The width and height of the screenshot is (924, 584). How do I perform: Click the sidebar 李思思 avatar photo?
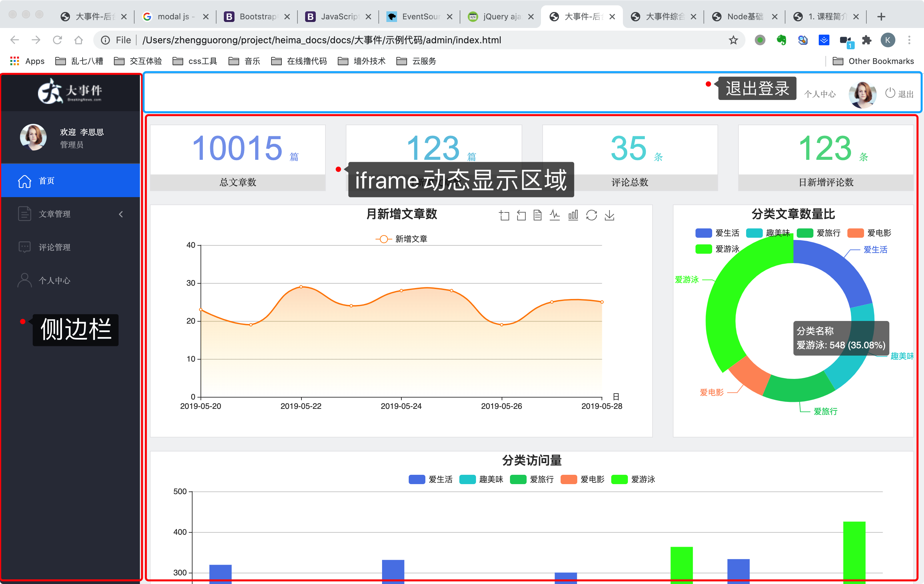point(34,137)
